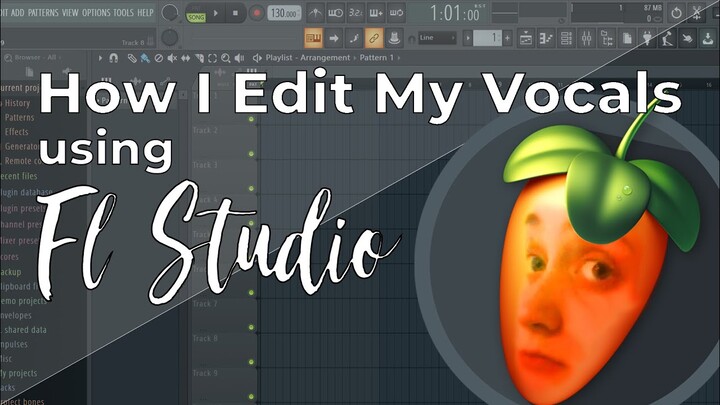Click the pattern selector previous arrow
The width and height of the screenshot is (720, 405).
(x=467, y=38)
